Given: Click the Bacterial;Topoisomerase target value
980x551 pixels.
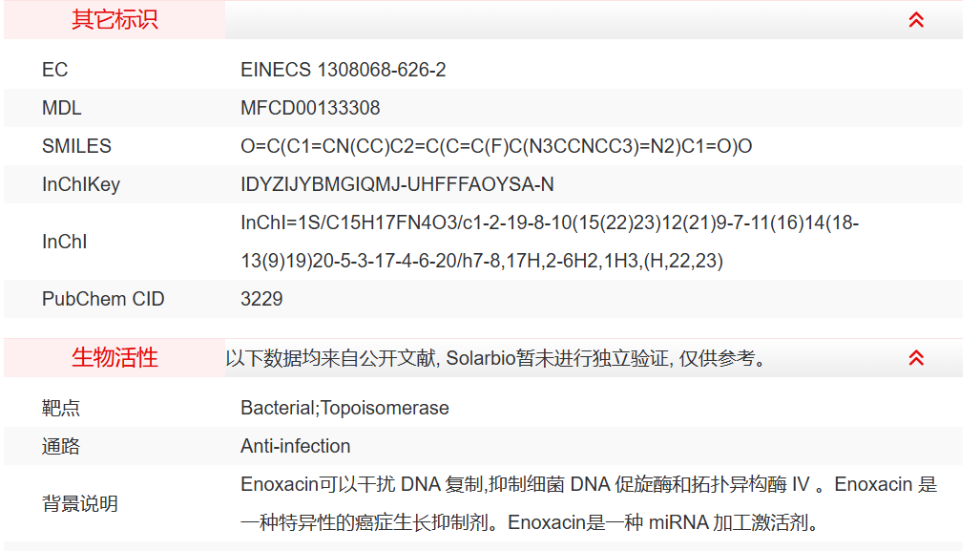Looking at the screenshot, I should 344,408.
